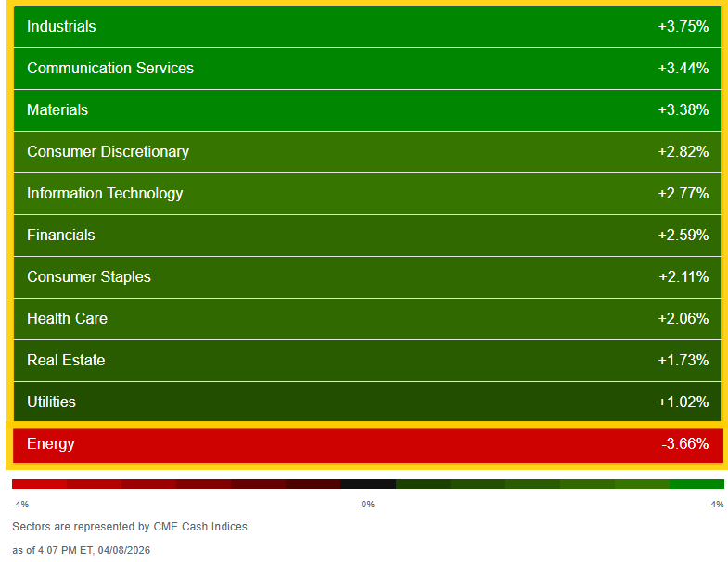Open the Communication Services sector row
Viewport: 728px width, 562px height.
point(367,69)
